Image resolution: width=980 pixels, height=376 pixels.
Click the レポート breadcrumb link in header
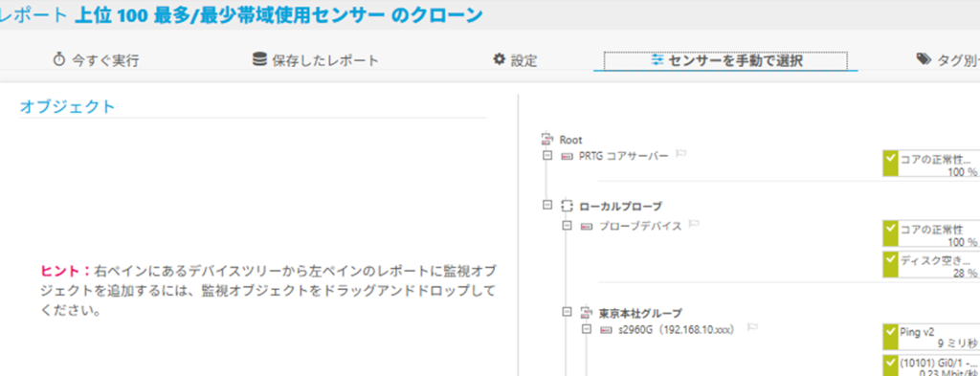33,15
